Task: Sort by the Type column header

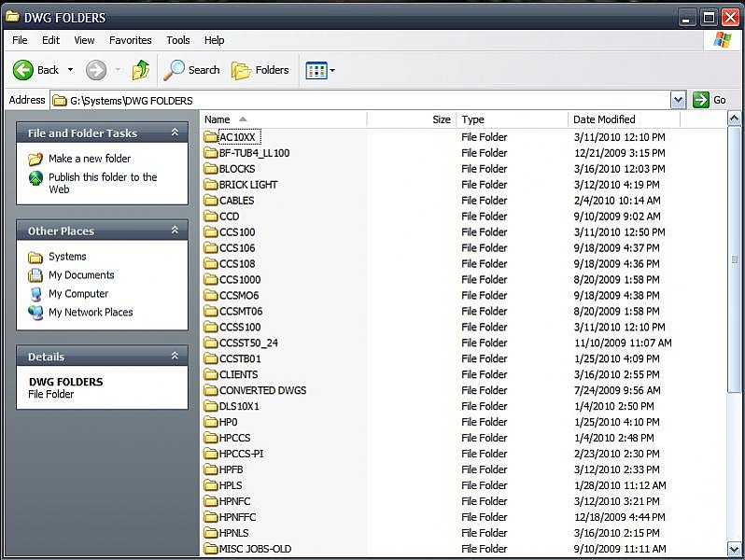Action: 513,119
